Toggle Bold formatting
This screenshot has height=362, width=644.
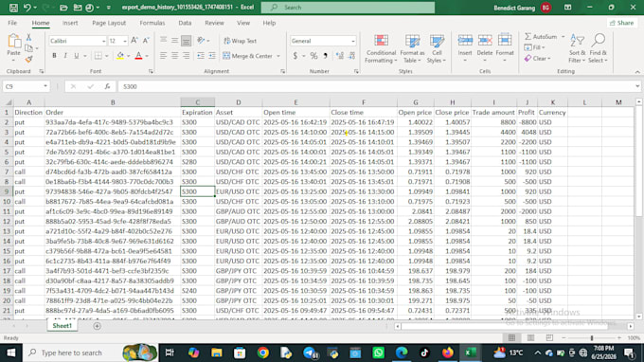click(54, 56)
